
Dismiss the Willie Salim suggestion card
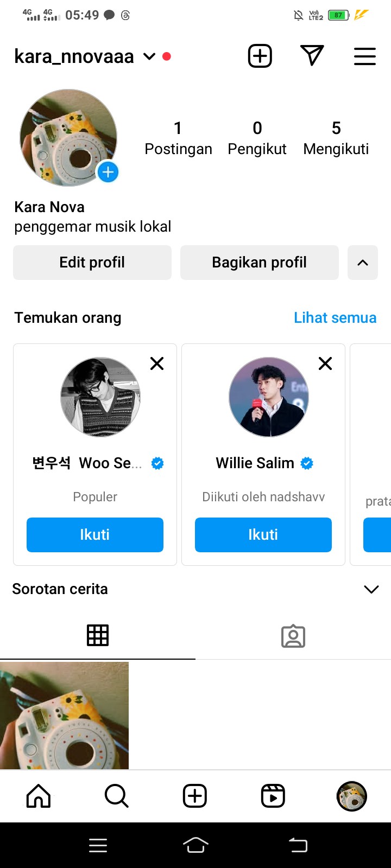click(x=325, y=363)
